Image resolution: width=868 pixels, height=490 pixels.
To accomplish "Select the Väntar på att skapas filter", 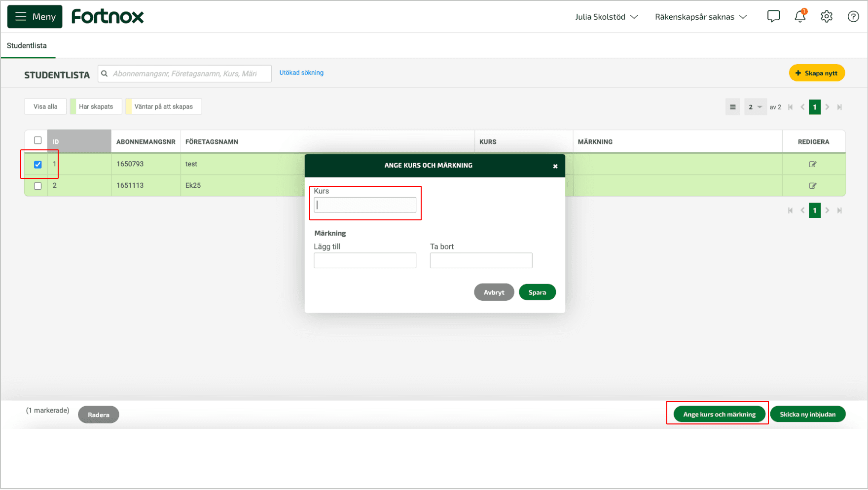I will point(164,106).
